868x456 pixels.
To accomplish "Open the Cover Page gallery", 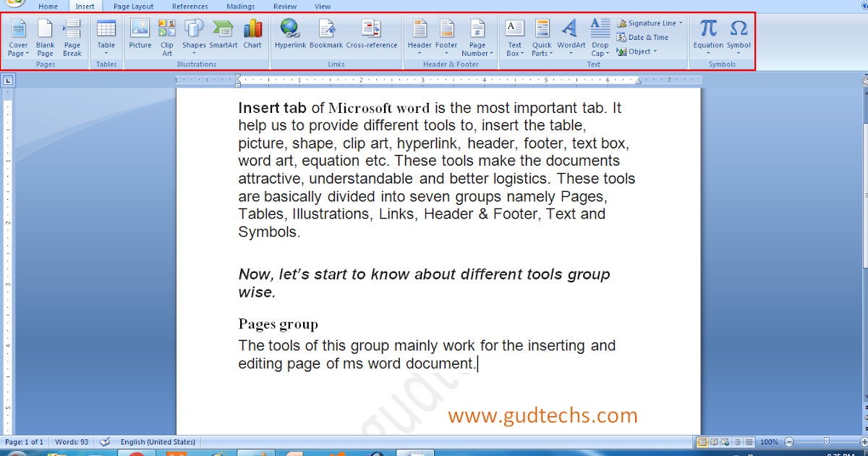I will click(x=17, y=36).
